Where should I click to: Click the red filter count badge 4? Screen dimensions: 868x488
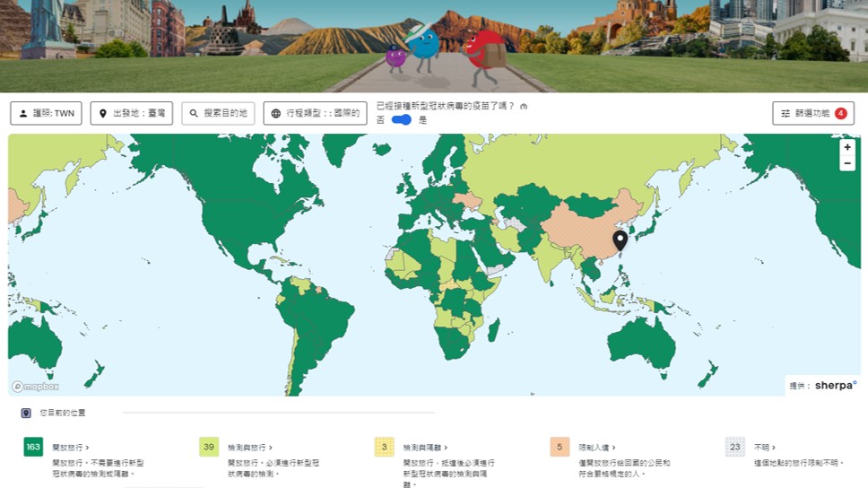pos(841,113)
